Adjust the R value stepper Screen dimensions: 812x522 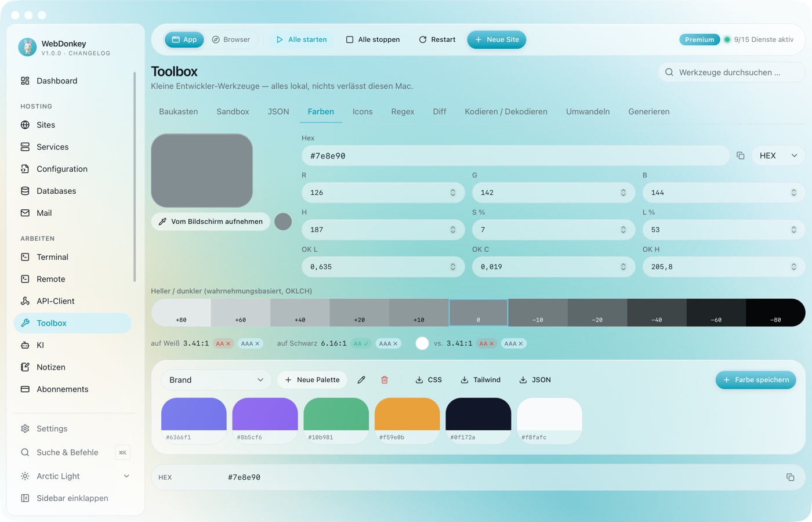[453, 193]
